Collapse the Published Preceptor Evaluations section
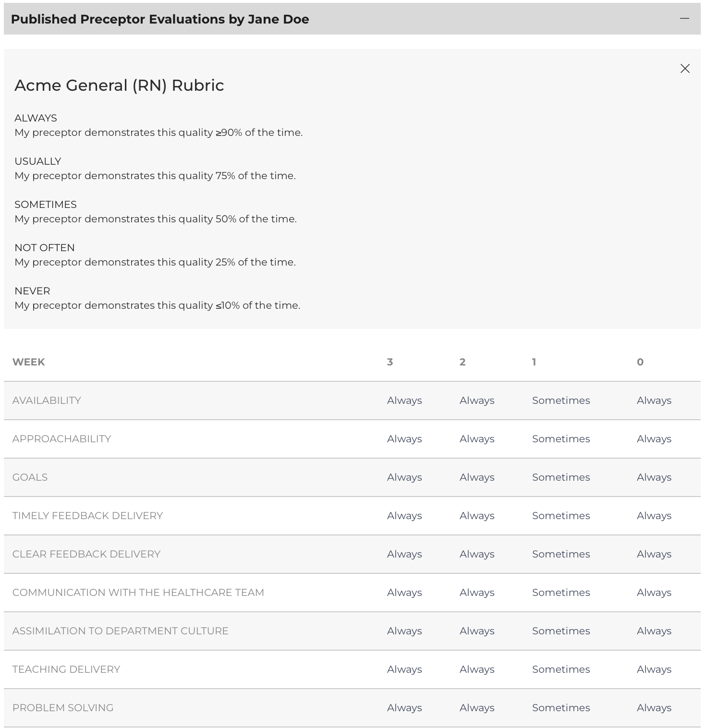Image resolution: width=707 pixels, height=728 pixels. [x=685, y=19]
